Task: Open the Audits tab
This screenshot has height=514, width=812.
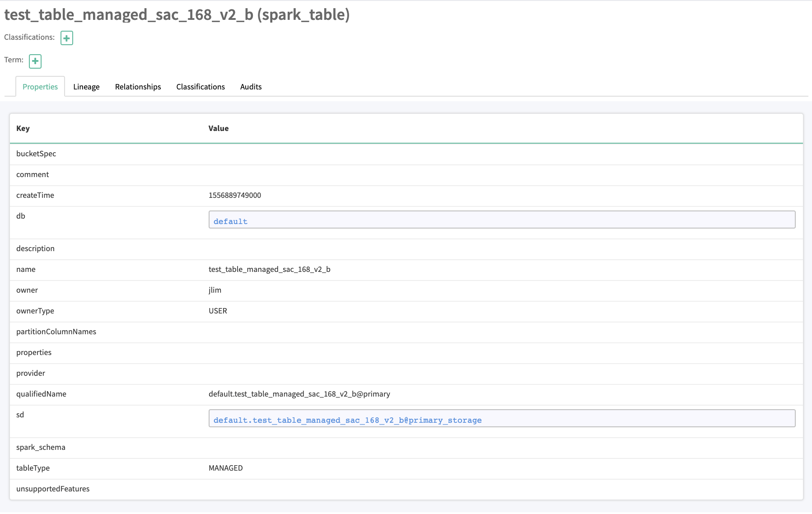Action: pos(251,87)
